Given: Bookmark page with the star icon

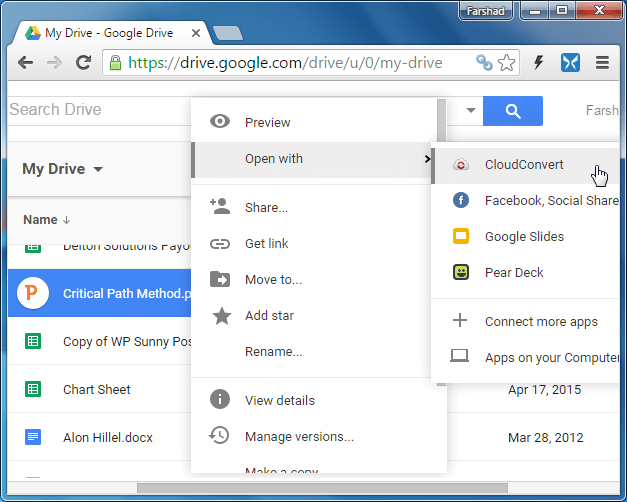Looking at the screenshot, I should 507,63.
